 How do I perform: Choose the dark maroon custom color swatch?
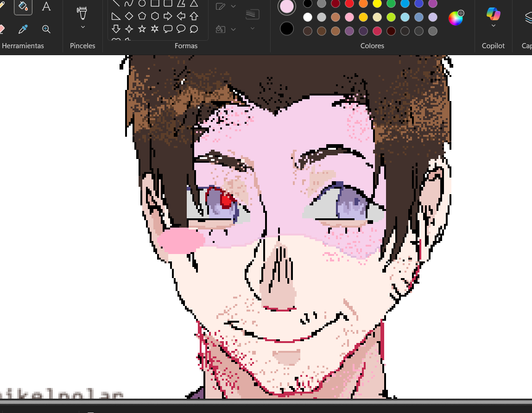(x=391, y=31)
